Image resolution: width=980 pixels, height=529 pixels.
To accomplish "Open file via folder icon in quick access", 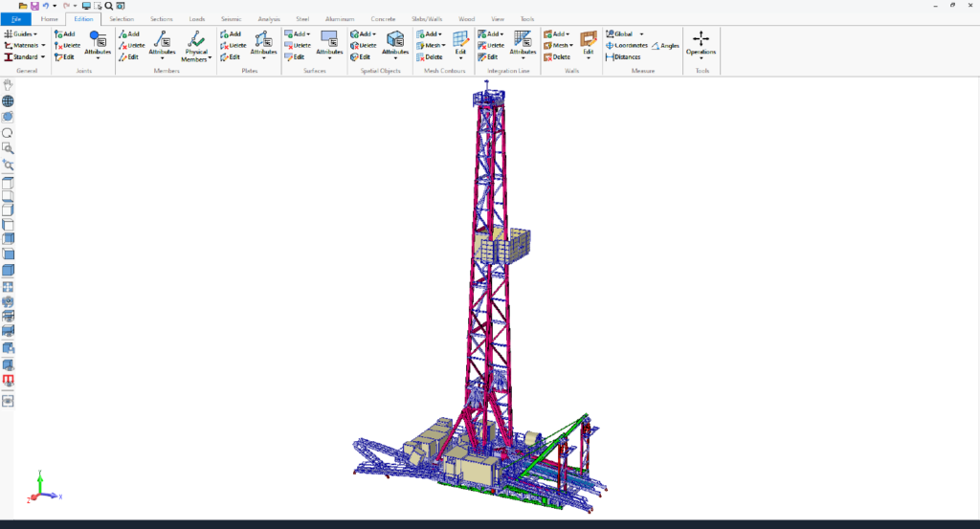I will point(23,6).
